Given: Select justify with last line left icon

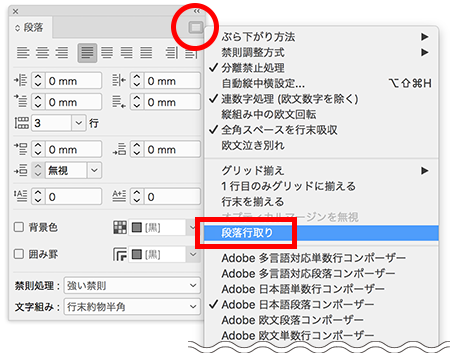Looking at the screenshot, I should (x=87, y=53).
